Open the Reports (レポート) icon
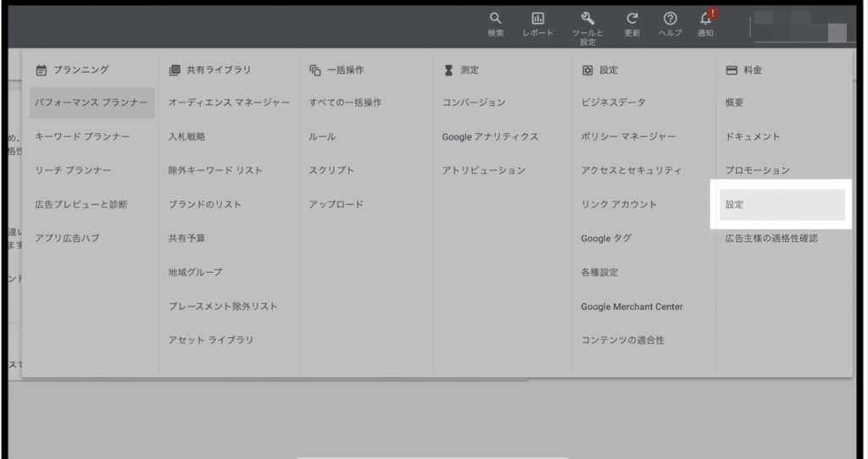868x459 pixels. [x=537, y=19]
